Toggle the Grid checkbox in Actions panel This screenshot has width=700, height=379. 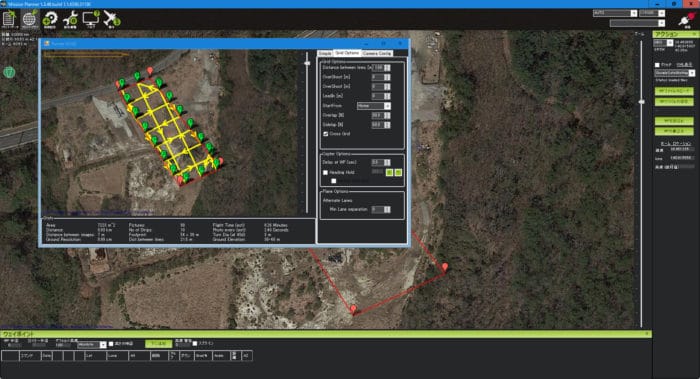(x=657, y=65)
